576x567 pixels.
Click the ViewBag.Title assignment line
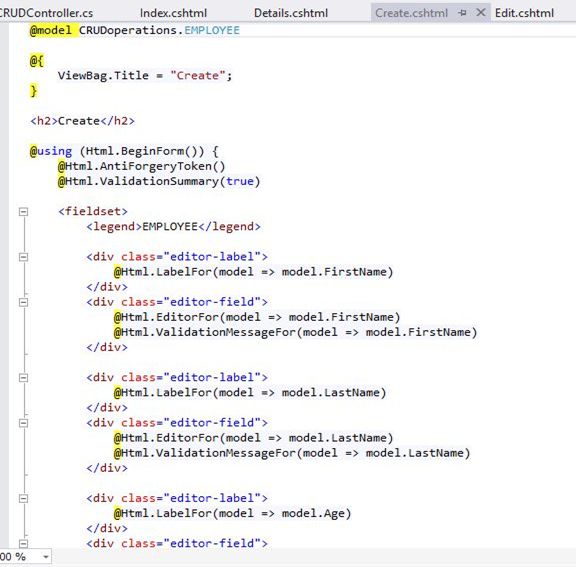145,76
